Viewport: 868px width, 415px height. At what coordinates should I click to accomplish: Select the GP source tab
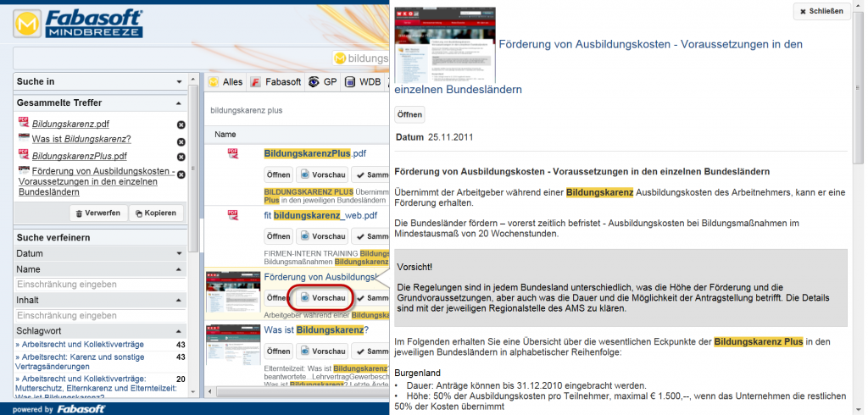323,82
